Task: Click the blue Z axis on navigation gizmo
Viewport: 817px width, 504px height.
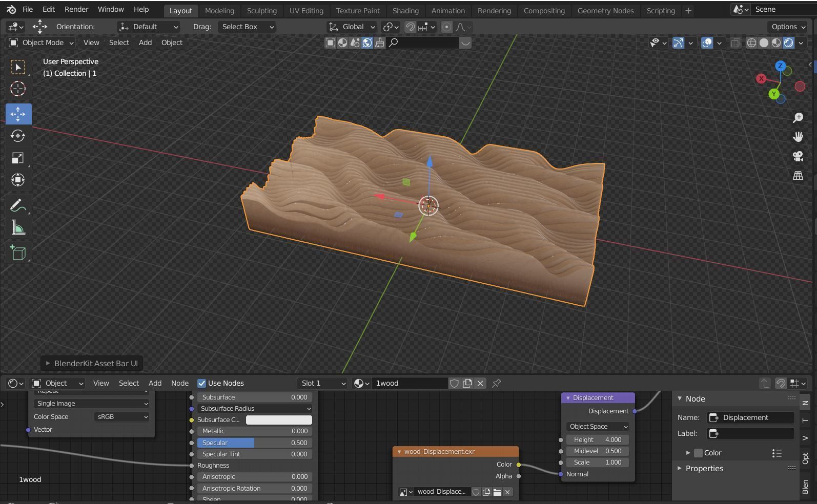Action: click(780, 66)
